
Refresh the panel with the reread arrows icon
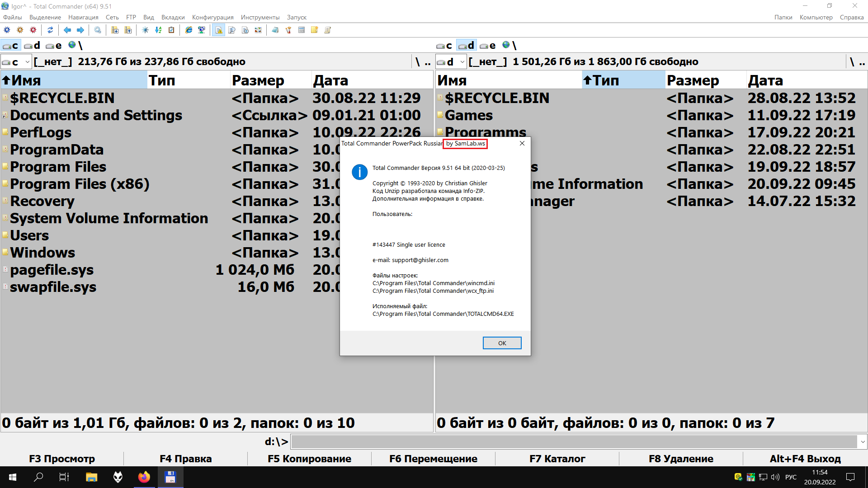pos(50,30)
